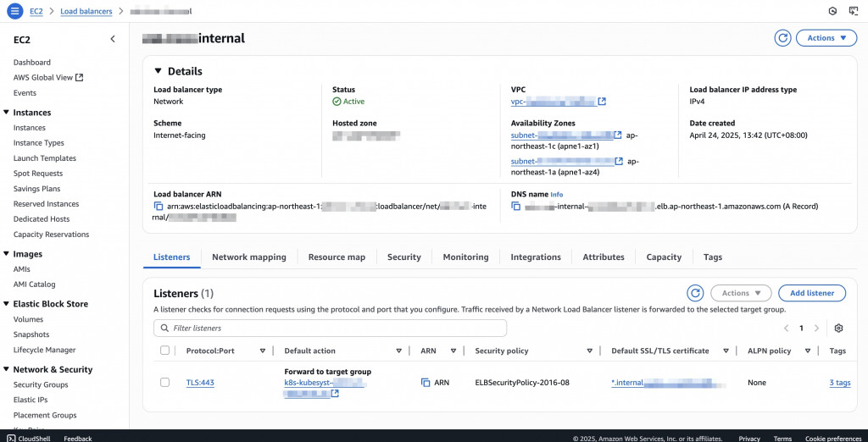Click the CloudShell icon in footer

11,439
